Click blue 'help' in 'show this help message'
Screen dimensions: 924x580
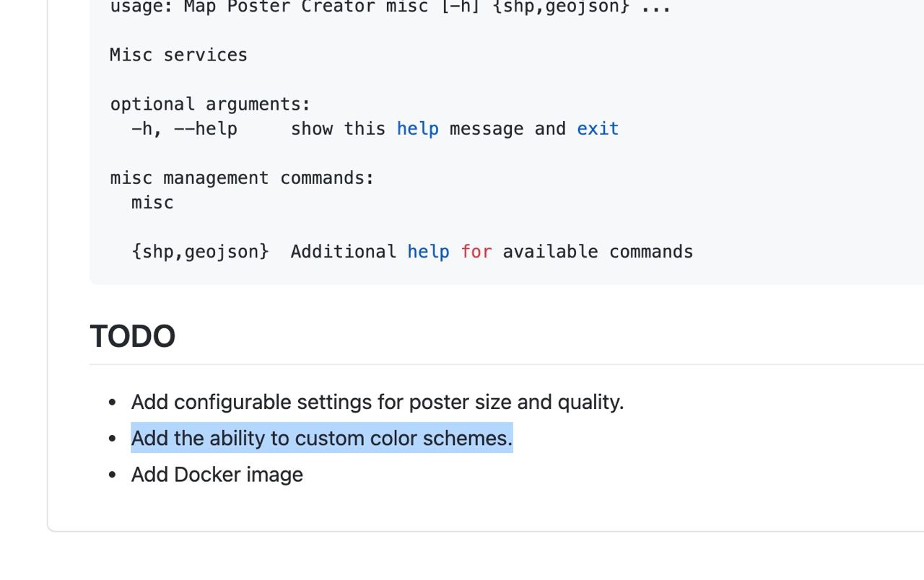tap(417, 129)
